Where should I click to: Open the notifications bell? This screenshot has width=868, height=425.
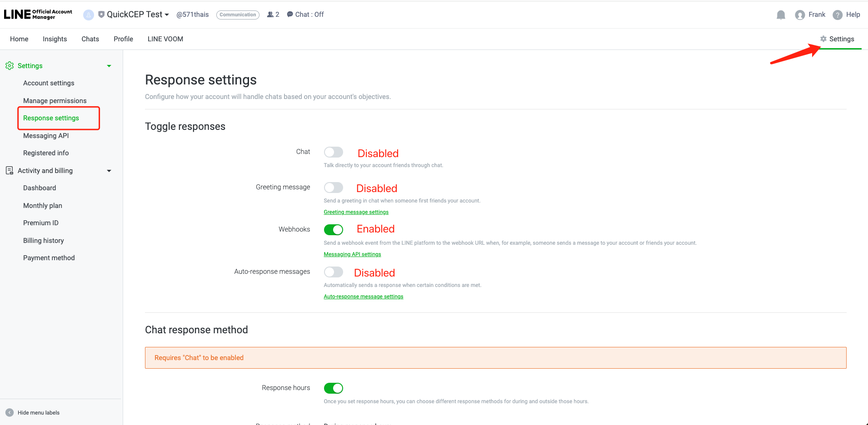(x=781, y=15)
